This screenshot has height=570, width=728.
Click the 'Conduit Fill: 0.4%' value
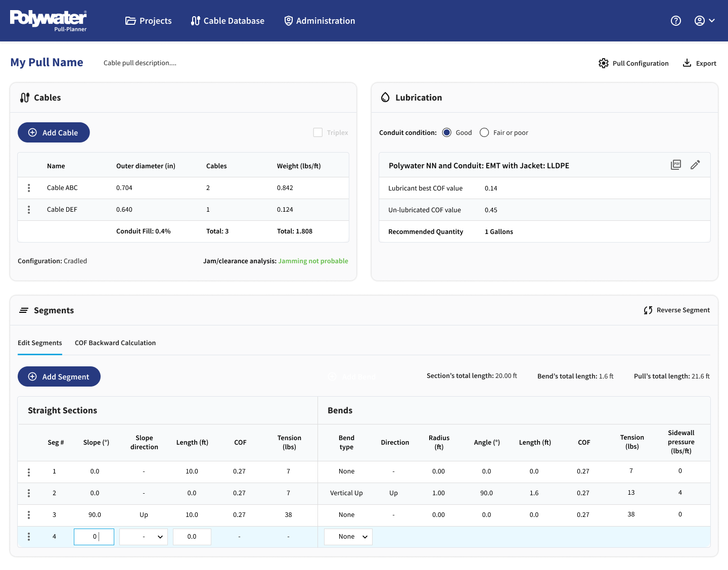[144, 231]
